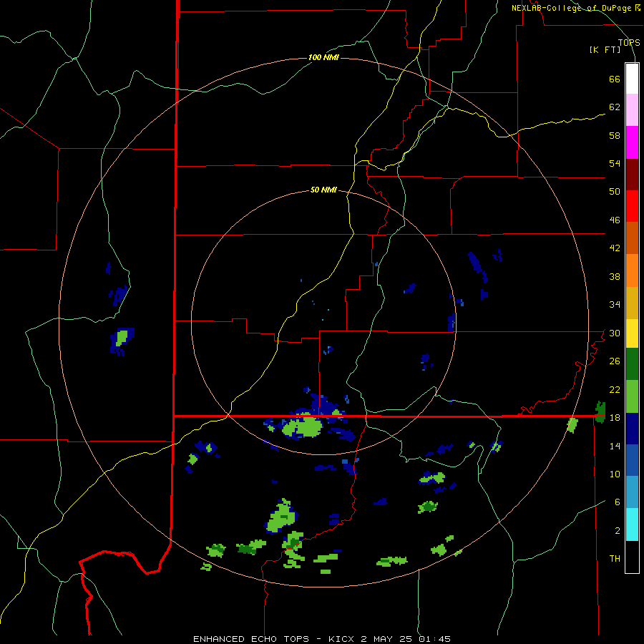The image size is (644, 644).
Task: Pick the light blue swatch near 6
Action: [x=632, y=492]
